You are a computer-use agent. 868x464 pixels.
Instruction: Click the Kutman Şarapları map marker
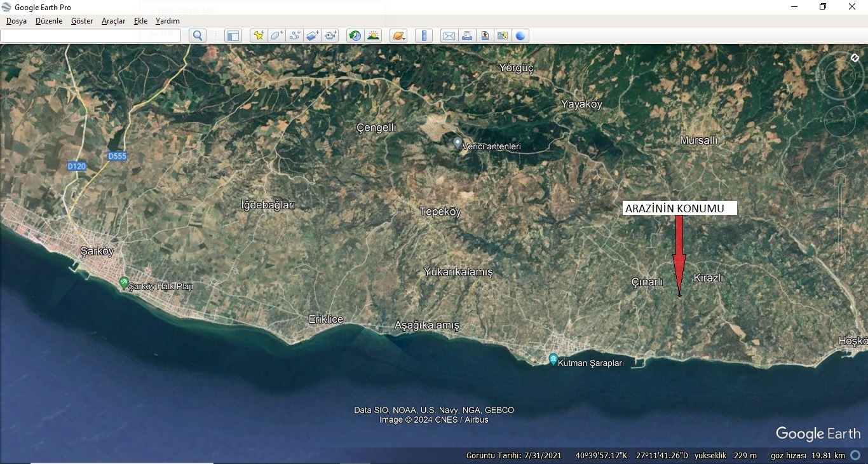pos(553,359)
